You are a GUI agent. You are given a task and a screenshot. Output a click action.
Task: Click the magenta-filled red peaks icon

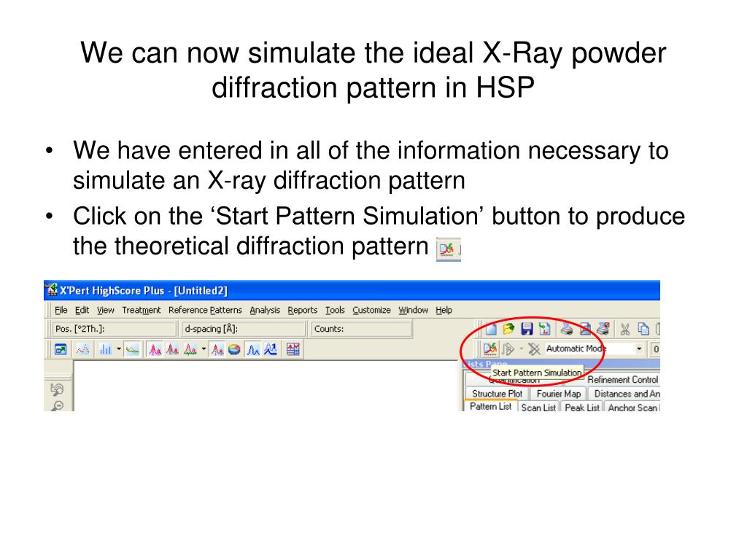[155, 349]
